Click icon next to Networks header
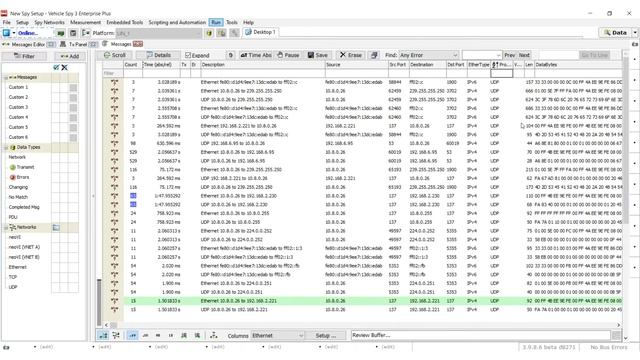The image size is (640, 360). point(56,227)
